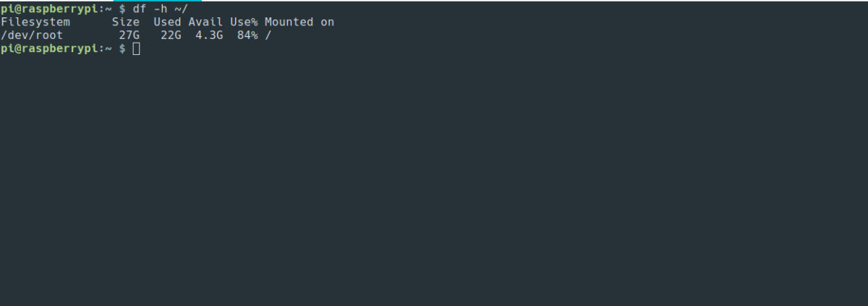Click the 4.3G available value
Screen dimensions: 868x306
tap(209, 35)
